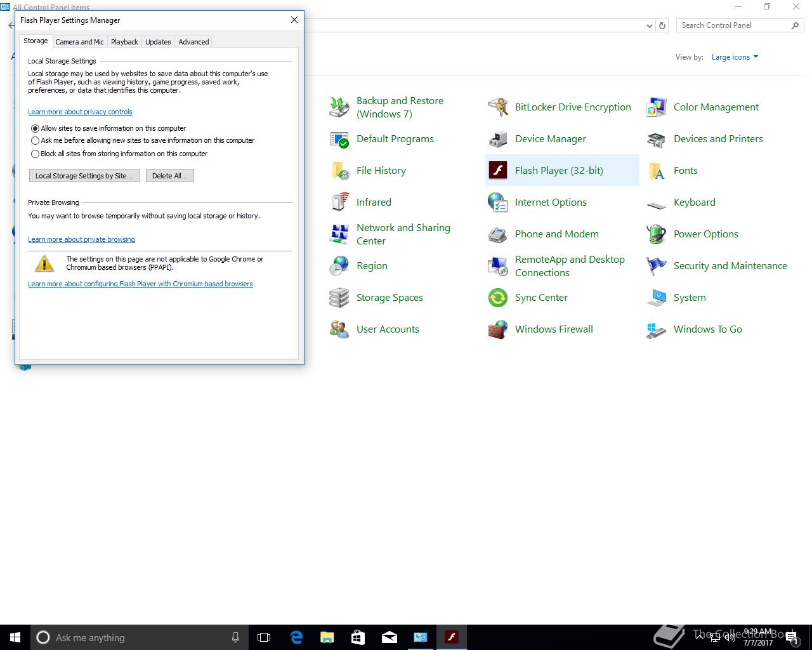
Task: Open Security and Maintenance flag icon
Action: [x=657, y=266]
